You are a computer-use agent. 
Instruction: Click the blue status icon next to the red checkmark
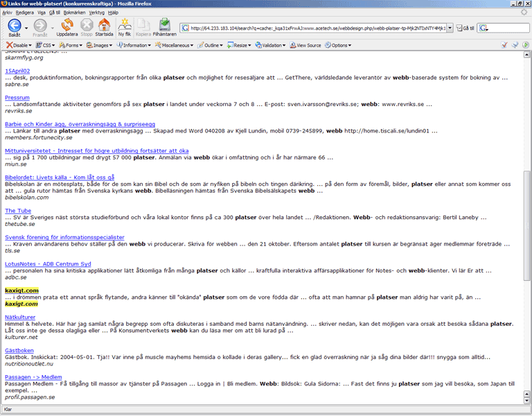515,45
